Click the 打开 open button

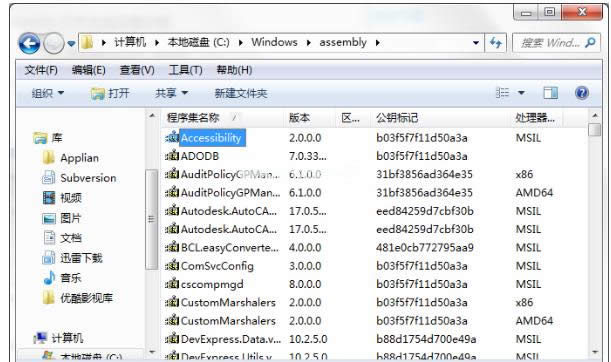(x=110, y=93)
